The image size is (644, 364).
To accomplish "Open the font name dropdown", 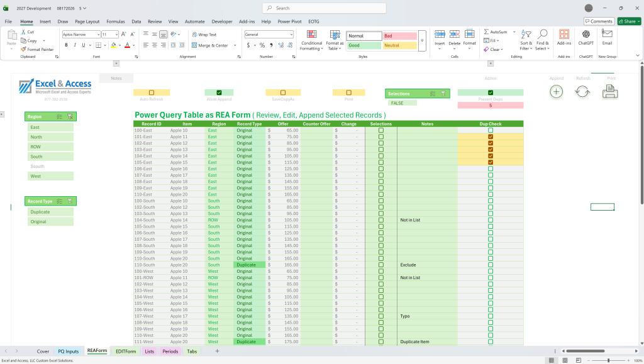I will coord(98,35).
